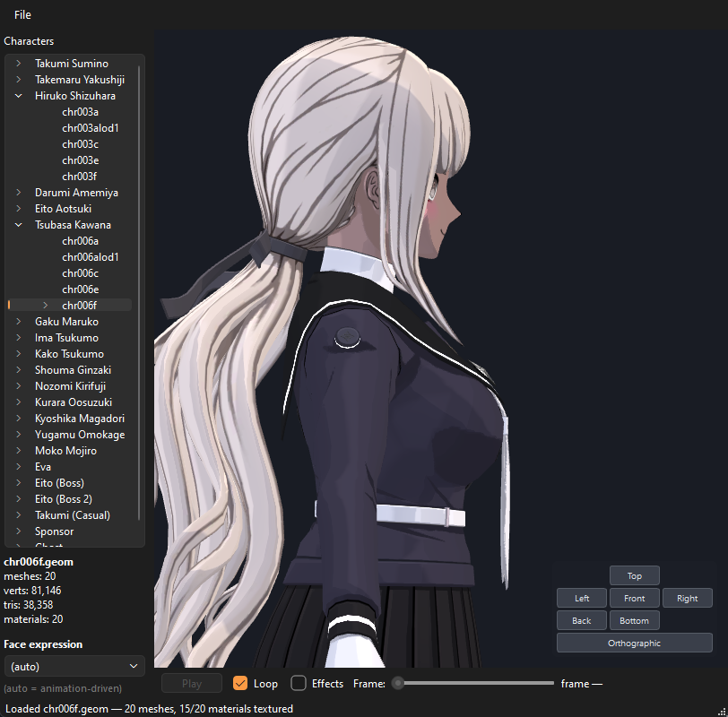
Task: Toggle the Loop checkbox
Action: click(240, 683)
